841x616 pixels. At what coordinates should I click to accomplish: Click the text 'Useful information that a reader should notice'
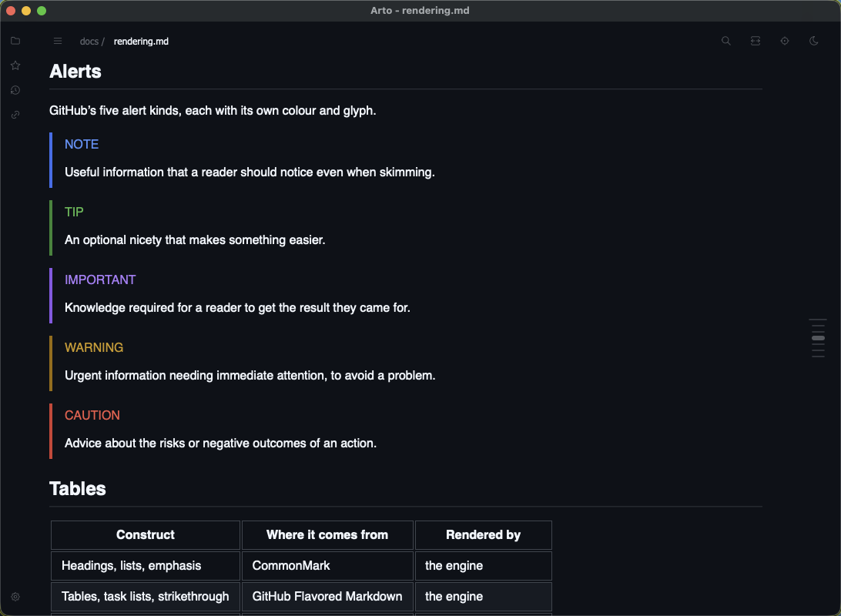[189, 172]
